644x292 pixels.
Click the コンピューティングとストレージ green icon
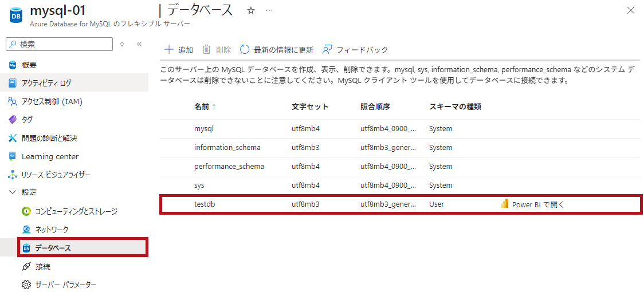(x=26, y=211)
